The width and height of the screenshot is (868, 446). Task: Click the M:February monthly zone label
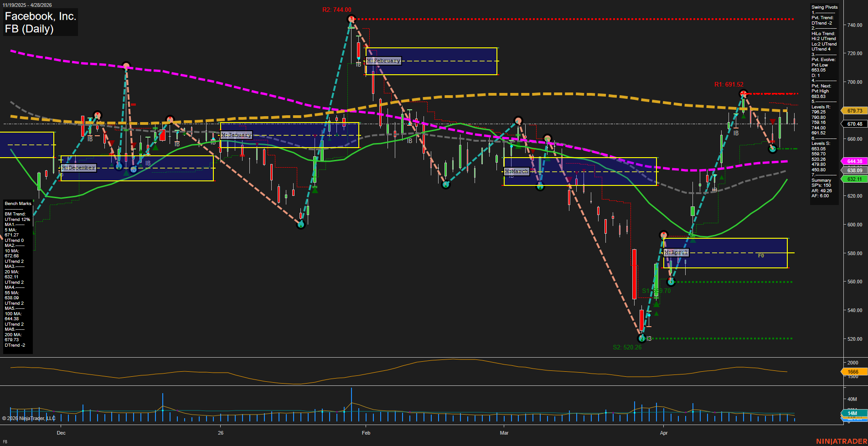[383, 61]
